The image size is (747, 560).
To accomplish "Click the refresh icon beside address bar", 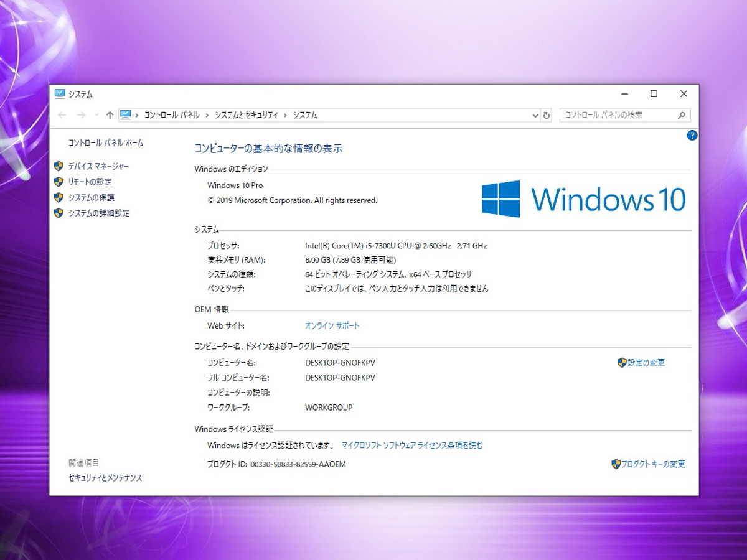I will (547, 115).
